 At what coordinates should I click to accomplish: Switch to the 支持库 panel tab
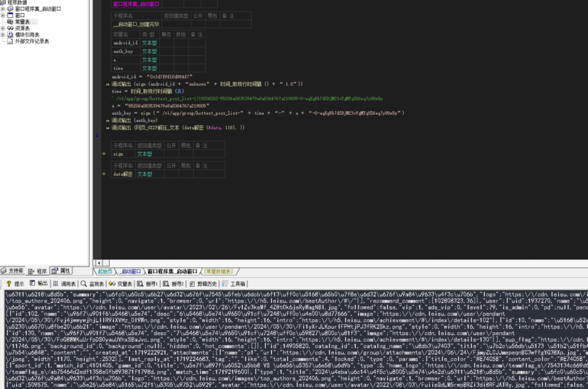(x=13, y=271)
